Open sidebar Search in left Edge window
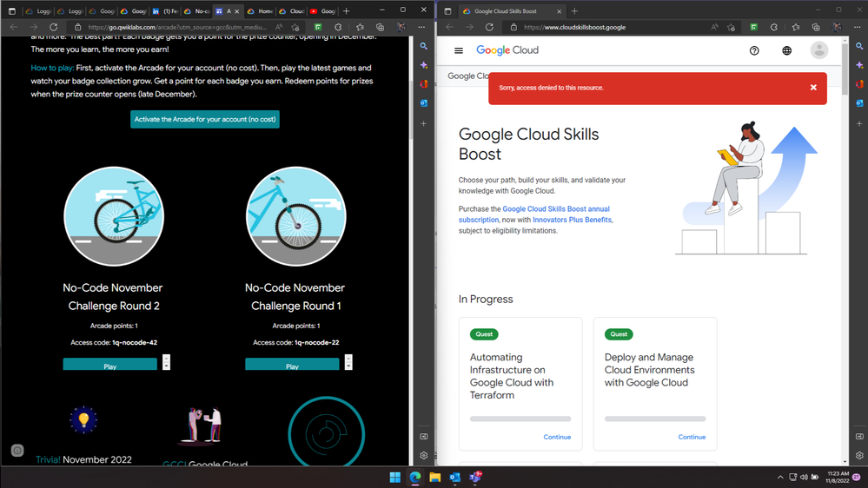Screen dimensions: 868x488 [x=423, y=47]
